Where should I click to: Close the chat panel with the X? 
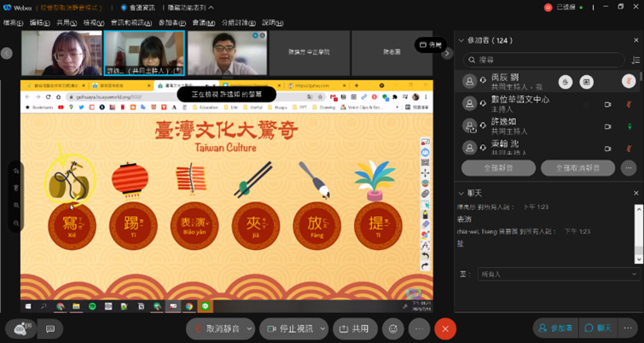(635, 193)
